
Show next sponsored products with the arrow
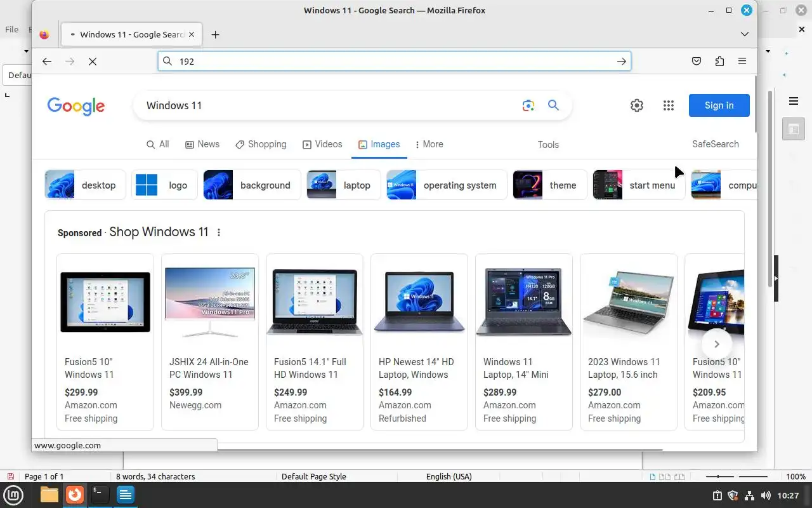coord(717,344)
